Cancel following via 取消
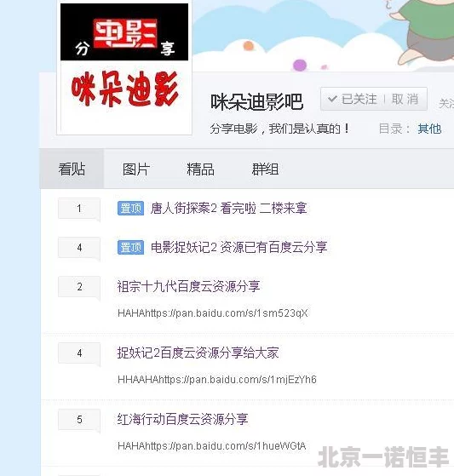The width and height of the screenshot is (454, 476). click(405, 100)
